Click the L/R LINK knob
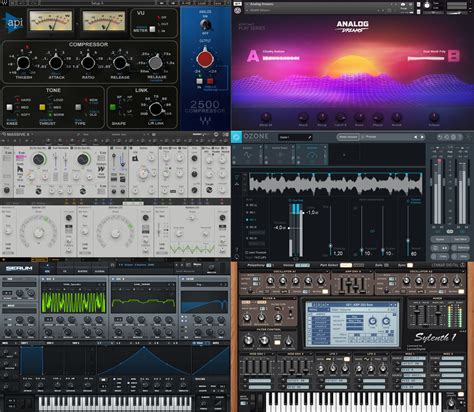The width and height of the screenshot is (474, 412). click(155, 109)
